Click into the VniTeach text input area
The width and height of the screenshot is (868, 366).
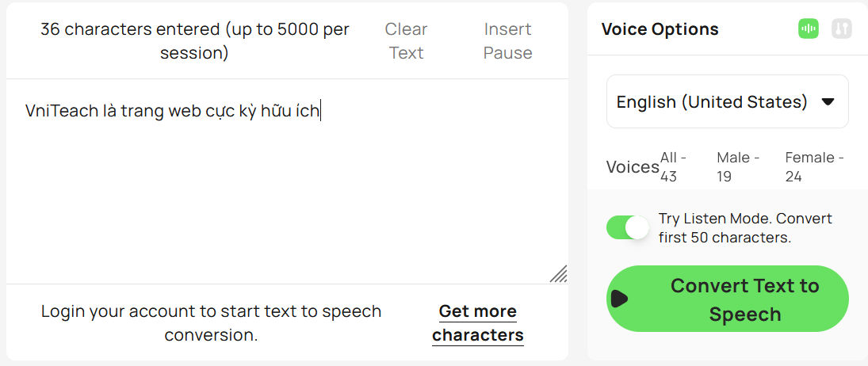(x=287, y=181)
